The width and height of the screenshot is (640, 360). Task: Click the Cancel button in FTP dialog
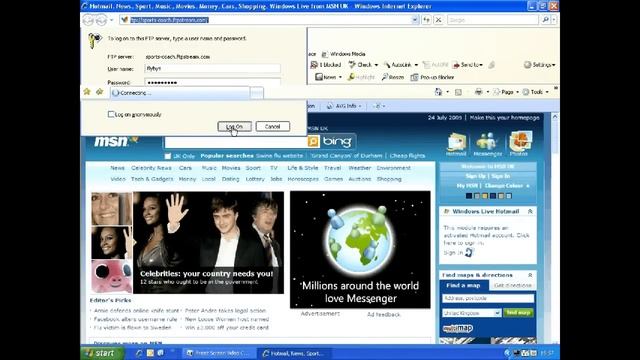pos(273,127)
